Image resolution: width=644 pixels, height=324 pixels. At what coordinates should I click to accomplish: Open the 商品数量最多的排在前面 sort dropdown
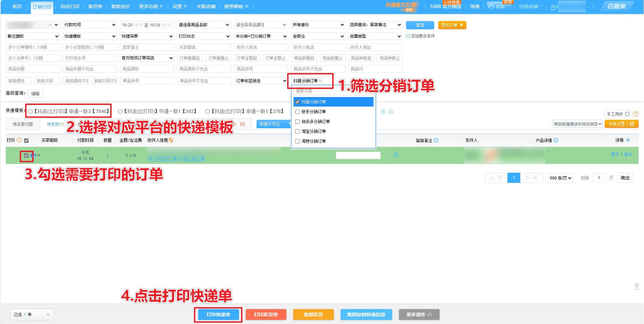(577, 124)
